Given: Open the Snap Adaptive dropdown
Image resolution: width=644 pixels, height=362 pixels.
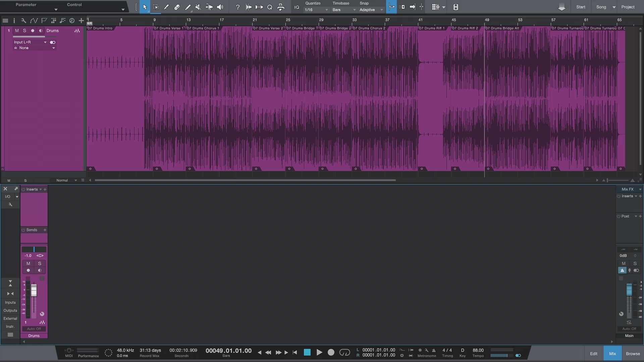Looking at the screenshot, I should pos(371,10).
